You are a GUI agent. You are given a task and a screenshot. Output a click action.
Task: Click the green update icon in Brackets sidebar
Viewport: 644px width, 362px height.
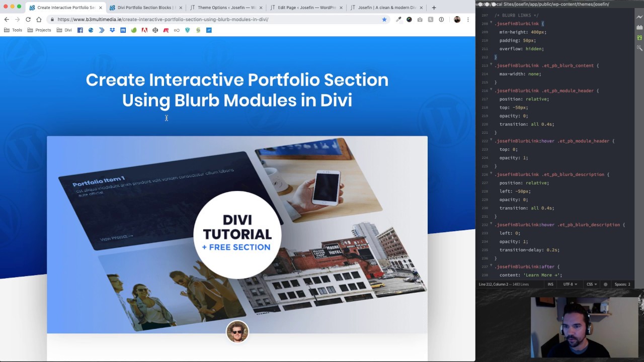[x=639, y=38]
